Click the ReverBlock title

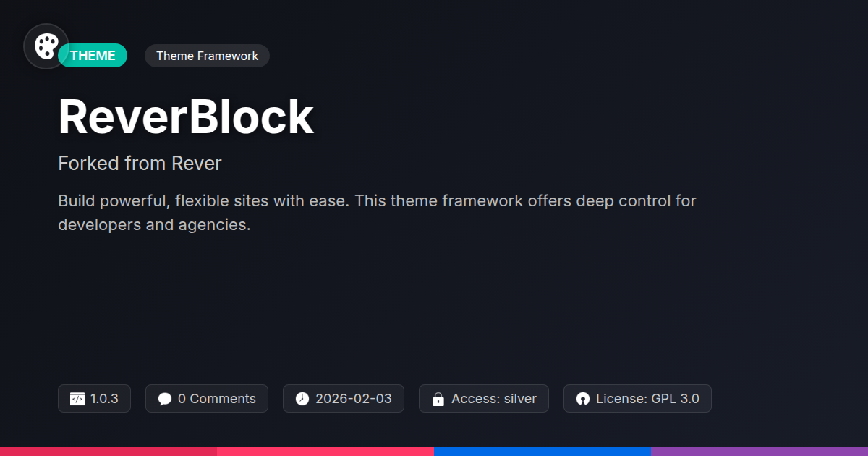[x=186, y=117]
